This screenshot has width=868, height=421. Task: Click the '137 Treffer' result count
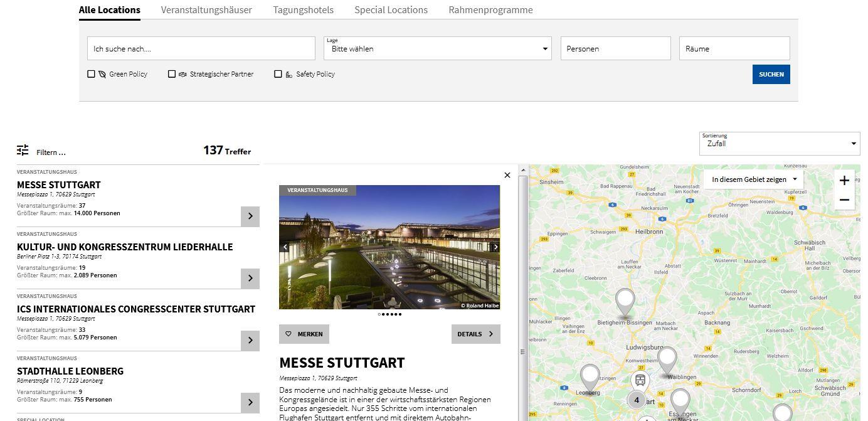(227, 151)
